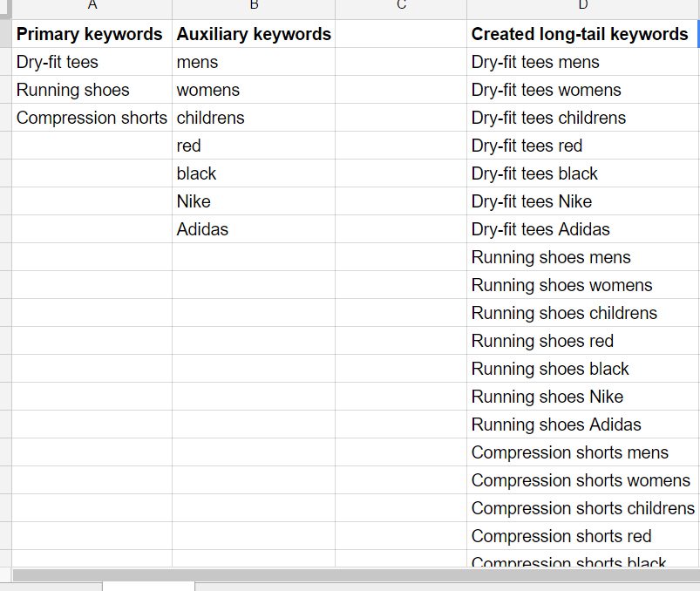Select the 'Running shoes Adidas' cell
700x591 pixels.
(x=583, y=425)
